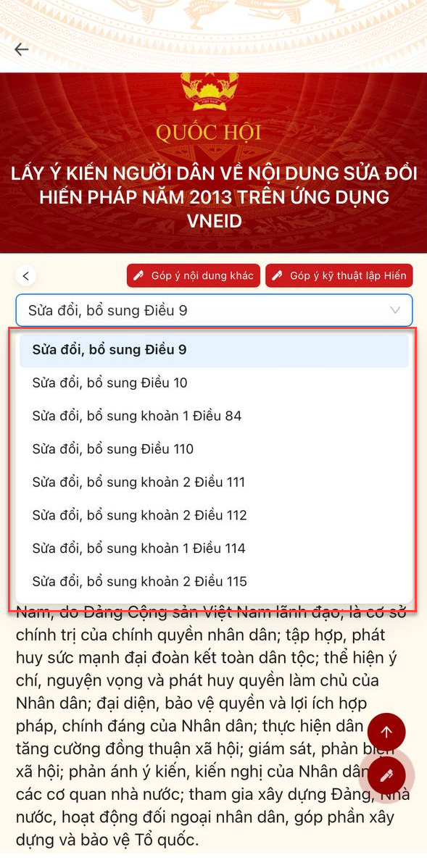
Task: Click the circular back chevron button
Action: point(26,275)
